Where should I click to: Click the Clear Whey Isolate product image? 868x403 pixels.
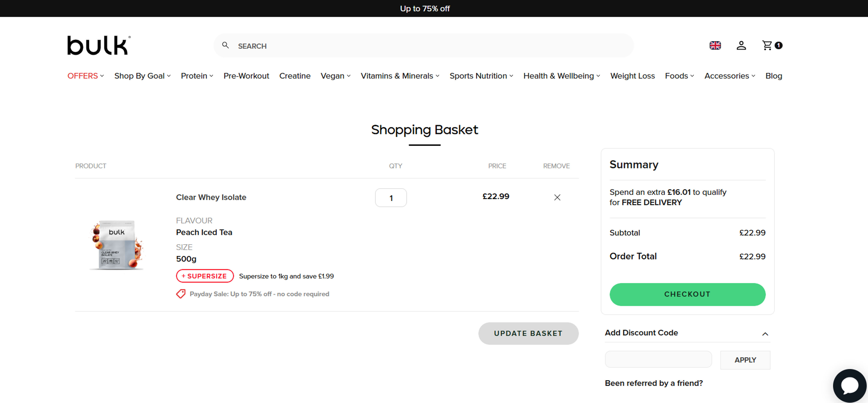(117, 245)
